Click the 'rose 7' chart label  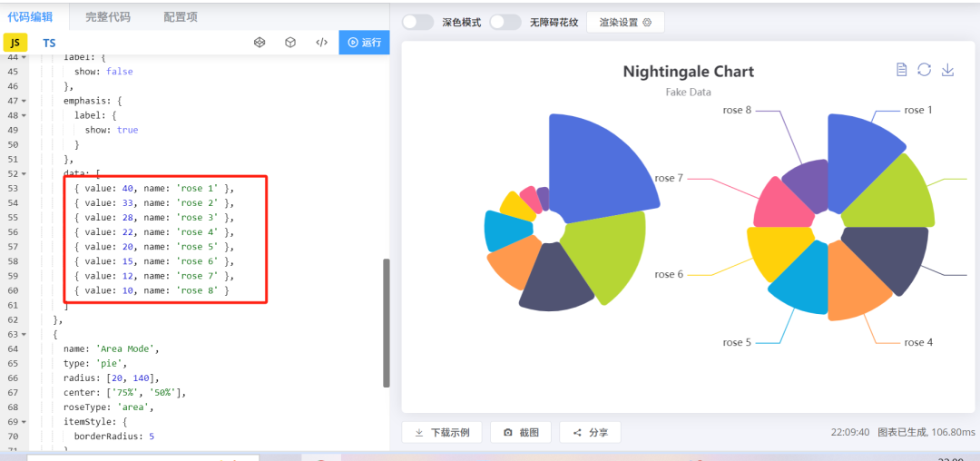click(x=669, y=178)
